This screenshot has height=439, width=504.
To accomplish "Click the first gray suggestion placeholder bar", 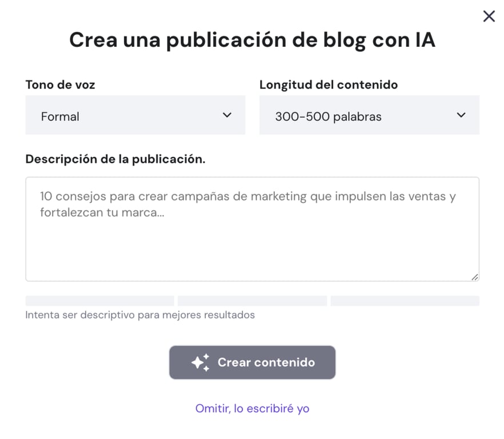I will (x=99, y=301).
